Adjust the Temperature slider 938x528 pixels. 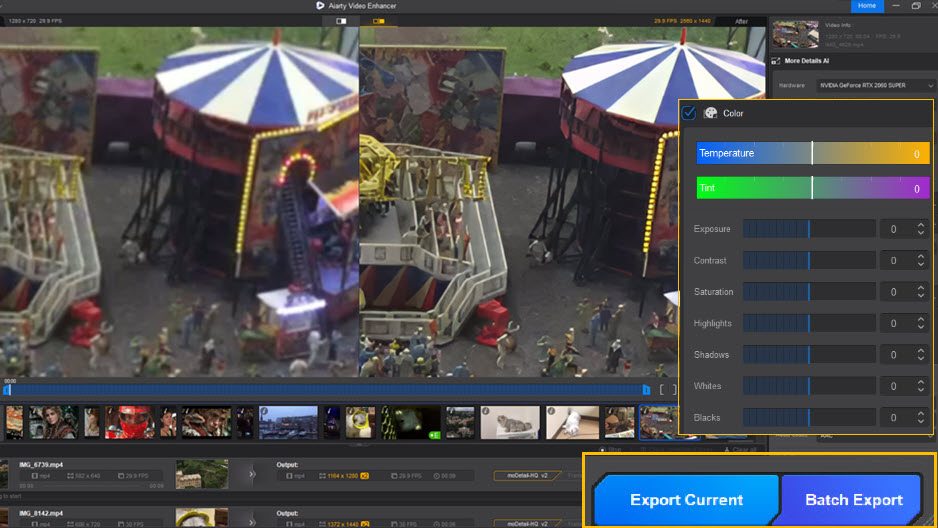click(812, 153)
